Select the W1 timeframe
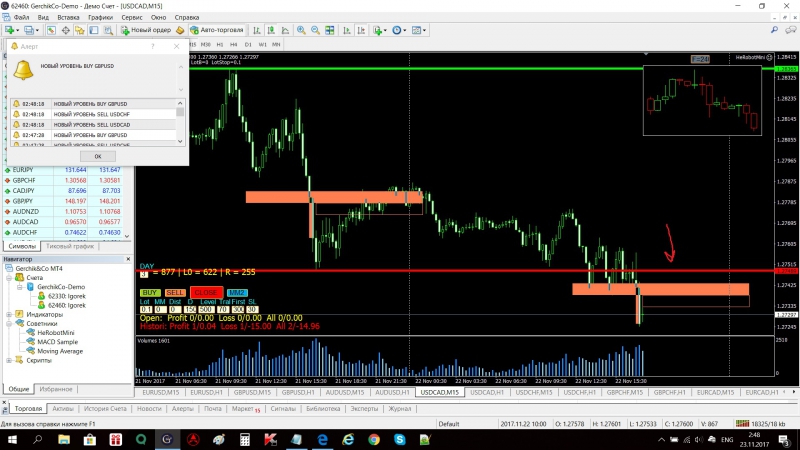 (262, 44)
